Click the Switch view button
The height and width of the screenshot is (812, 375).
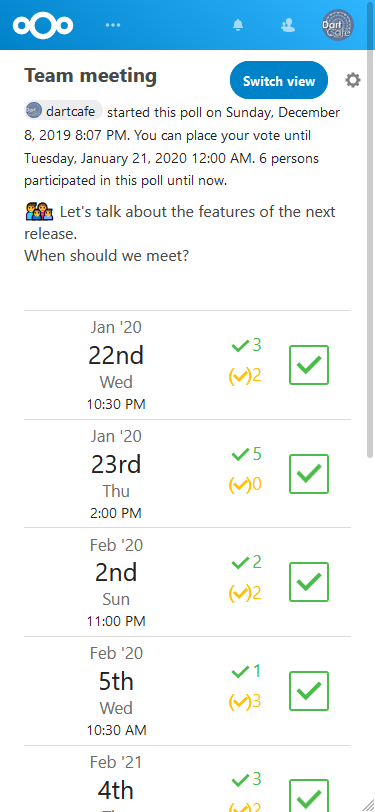click(279, 80)
